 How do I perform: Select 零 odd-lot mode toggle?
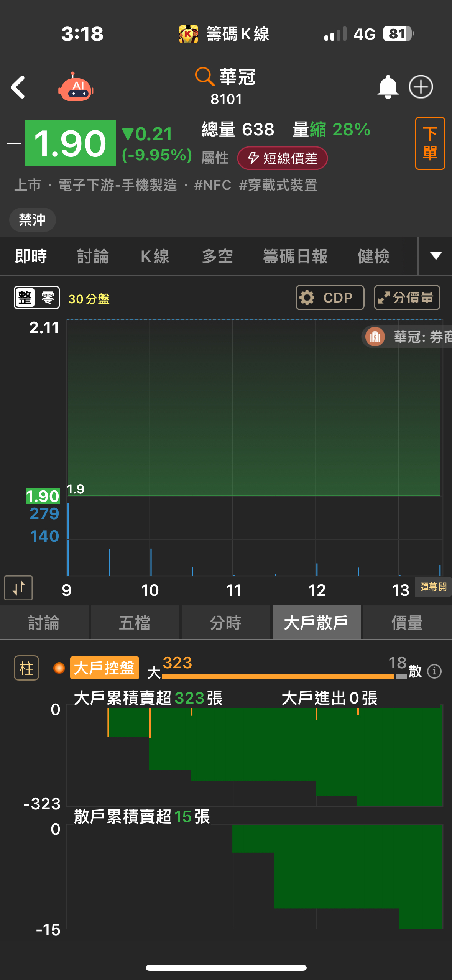point(48,298)
